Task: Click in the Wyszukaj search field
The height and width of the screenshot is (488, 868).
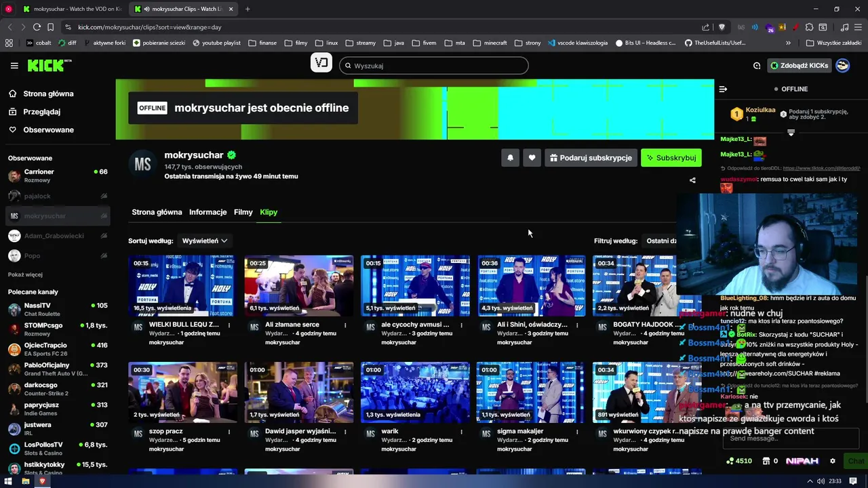Action: (x=434, y=66)
